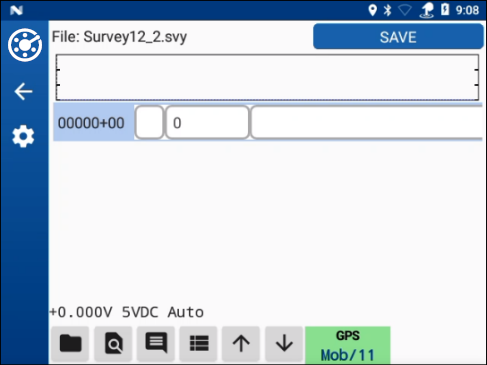487x365 pixels.
Task: Move down with the down arrow
Action: click(284, 344)
